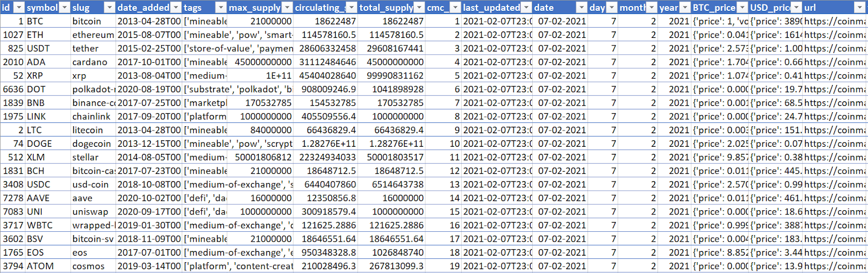
Task: Select total_supply cell 99990831162
Action: [391, 75]
